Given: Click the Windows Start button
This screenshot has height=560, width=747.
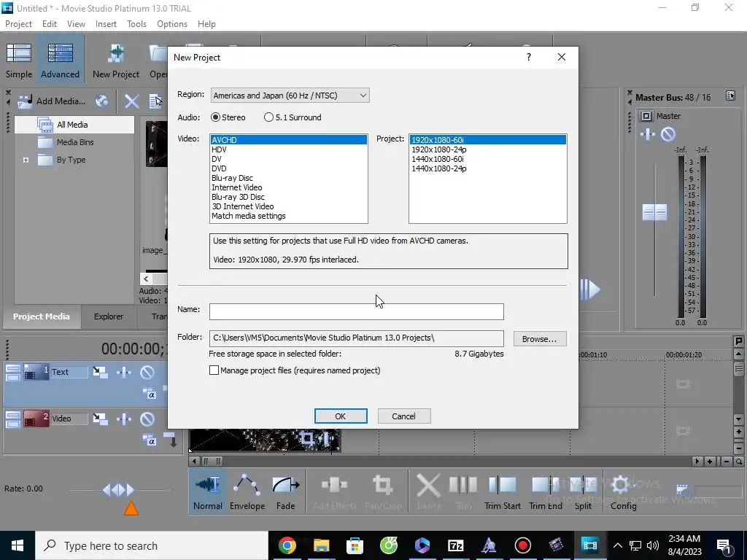Looking at the screenshot, I should [x=18, y=545].
